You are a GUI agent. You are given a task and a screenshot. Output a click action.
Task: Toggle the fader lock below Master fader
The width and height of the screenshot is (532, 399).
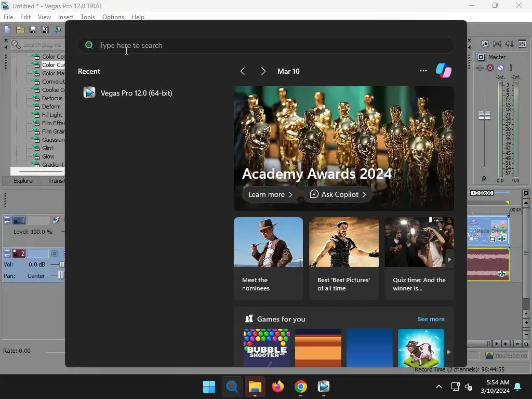[484, 179]
